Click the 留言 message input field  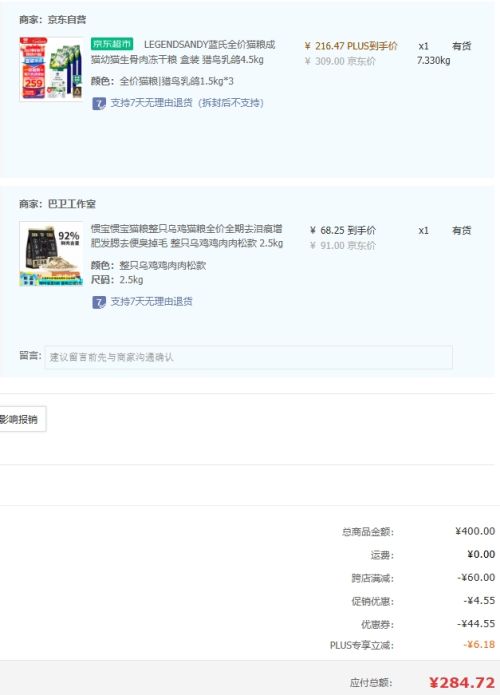(x=248, y=357)
